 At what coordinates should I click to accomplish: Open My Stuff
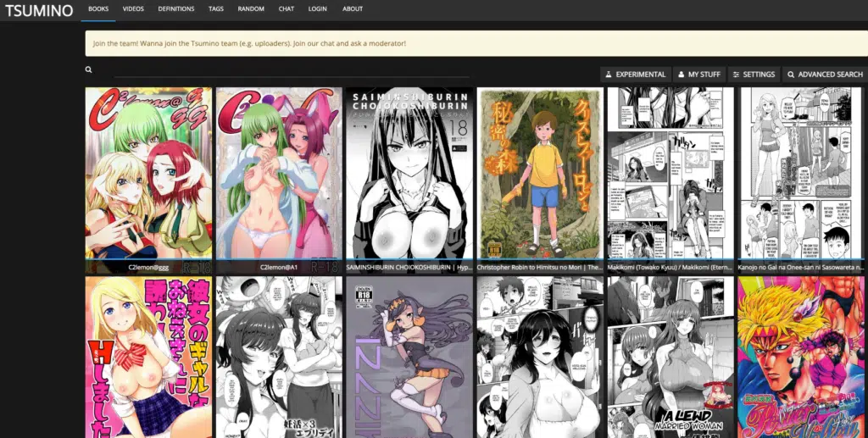[x=699, y=74]
